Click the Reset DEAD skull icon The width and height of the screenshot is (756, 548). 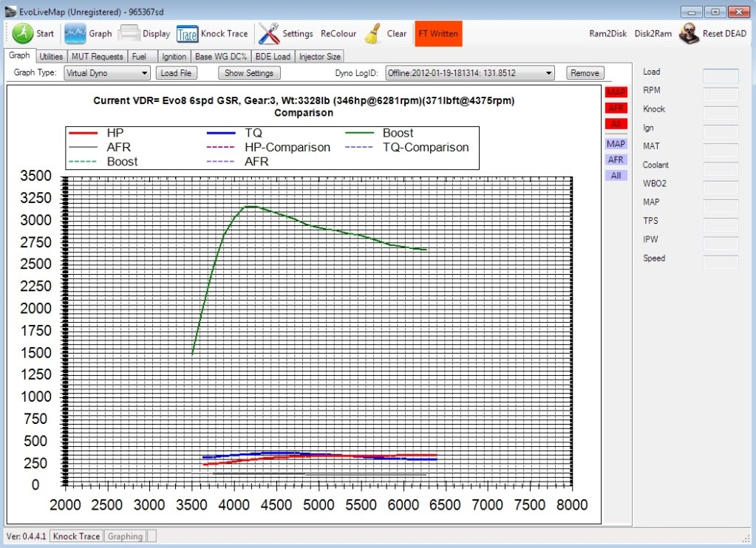point(689,34)
